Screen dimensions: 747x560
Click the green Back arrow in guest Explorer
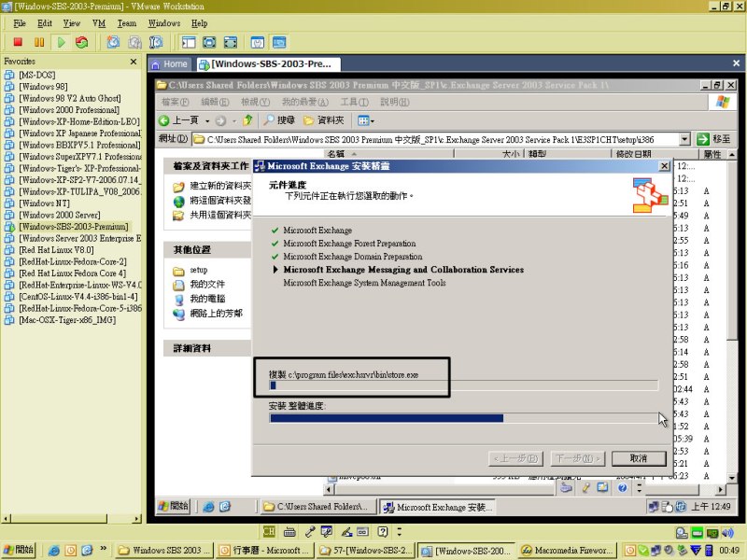(x=164, y=120)
